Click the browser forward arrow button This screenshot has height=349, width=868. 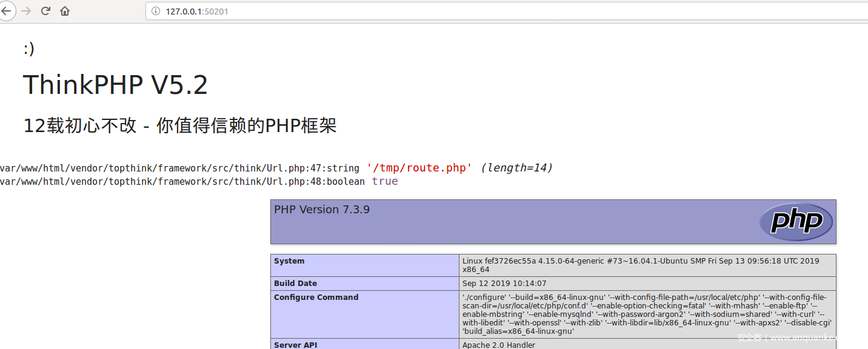coord(25,11)
